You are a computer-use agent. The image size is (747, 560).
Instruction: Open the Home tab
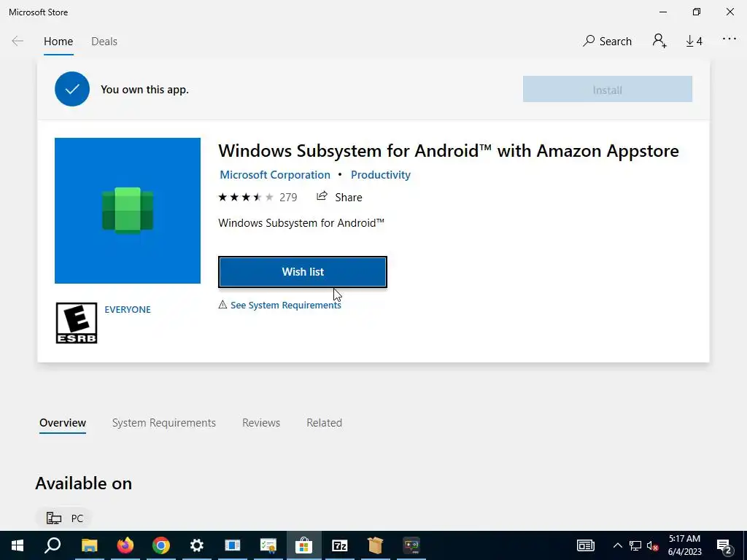[x=58, y=42]
